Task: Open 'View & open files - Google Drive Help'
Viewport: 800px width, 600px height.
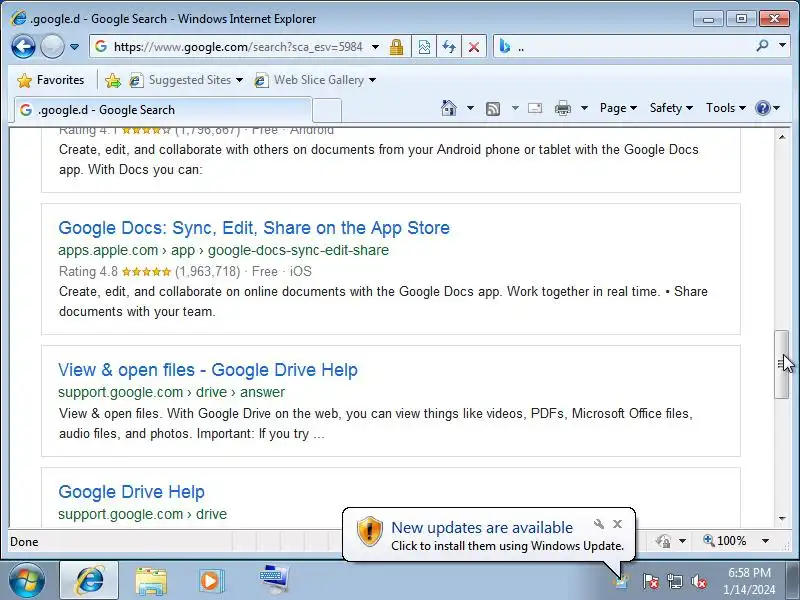Action: coord(208,370)
